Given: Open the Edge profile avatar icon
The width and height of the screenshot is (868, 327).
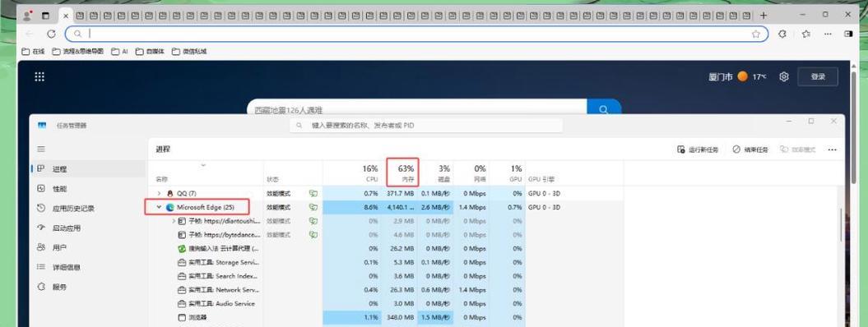Looking at the screenshot, I should coord(27,16).
